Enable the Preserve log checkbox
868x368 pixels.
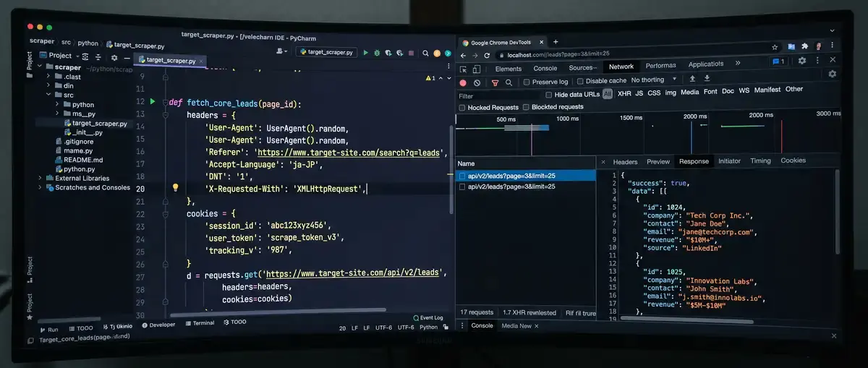pyautogui.click(x=527, y=82)
